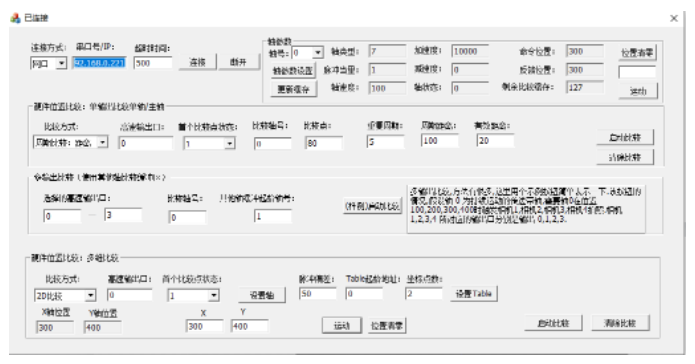Image resolution: width=695 pixels, height=364 pixels.
Task: Click the first output port range field (0) in multi-output
Action: point(62,216)
